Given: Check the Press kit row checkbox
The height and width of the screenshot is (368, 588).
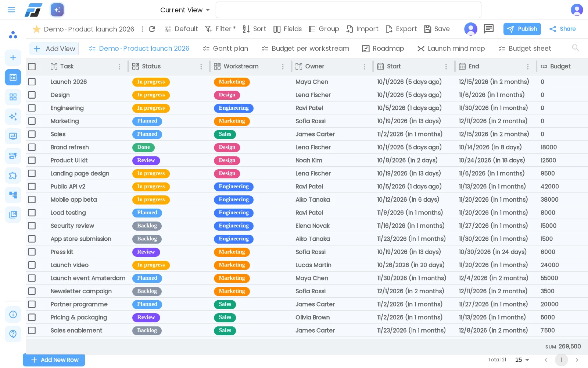Looking at the screenshot, I should point(32,252).
